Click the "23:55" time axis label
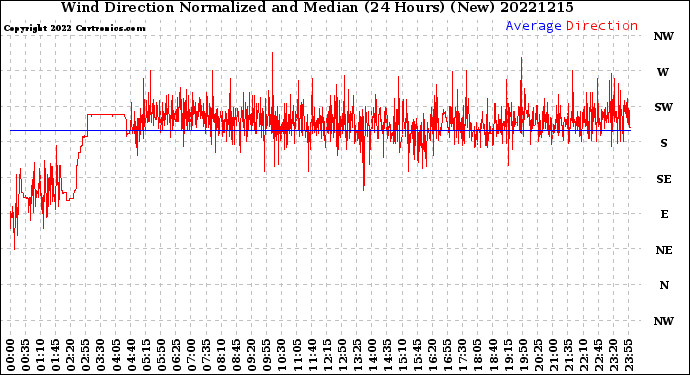690x375 pixels. click(629, 355)
